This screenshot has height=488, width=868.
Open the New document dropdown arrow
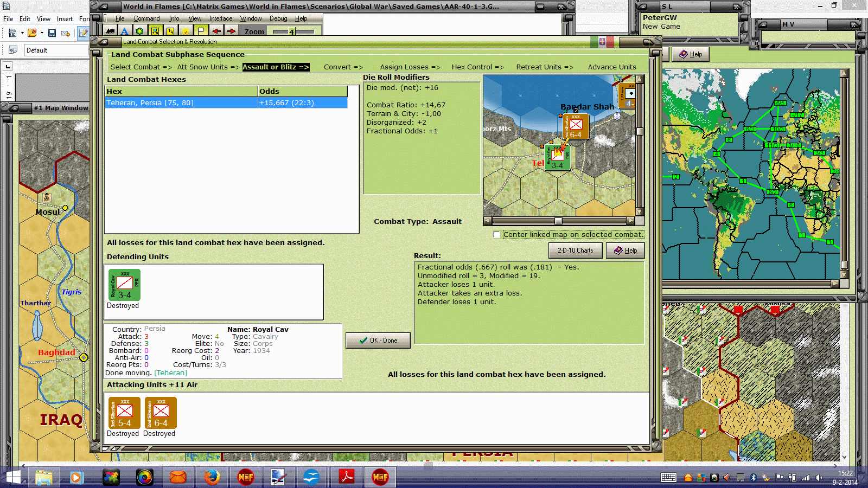[x=22, y=33]
